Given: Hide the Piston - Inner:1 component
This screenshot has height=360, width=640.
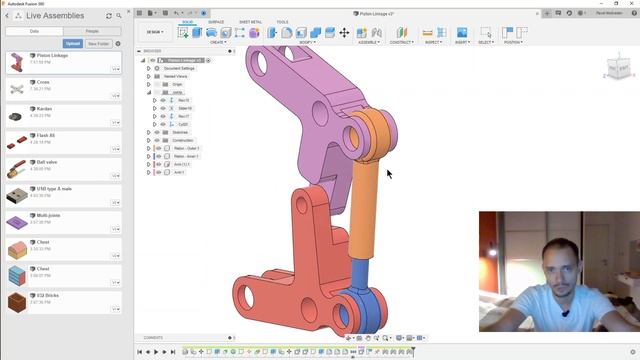Looking at the screenshot, I should coord(159,156).
